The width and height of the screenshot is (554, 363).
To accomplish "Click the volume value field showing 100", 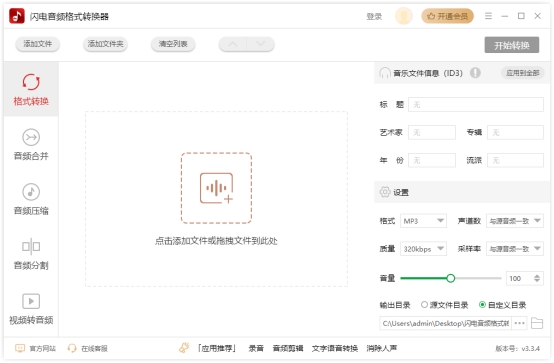I will [x=519, y=279].
